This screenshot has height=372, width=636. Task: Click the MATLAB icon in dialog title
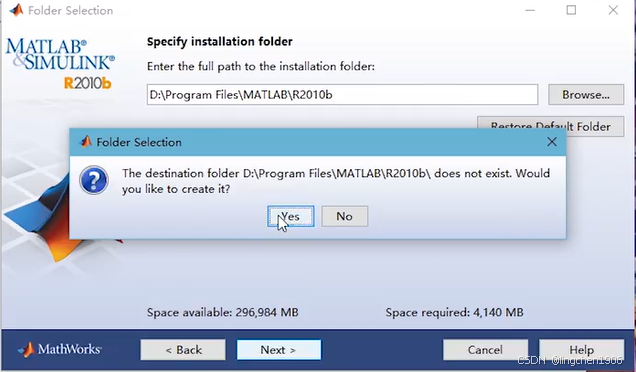point(86,142)
